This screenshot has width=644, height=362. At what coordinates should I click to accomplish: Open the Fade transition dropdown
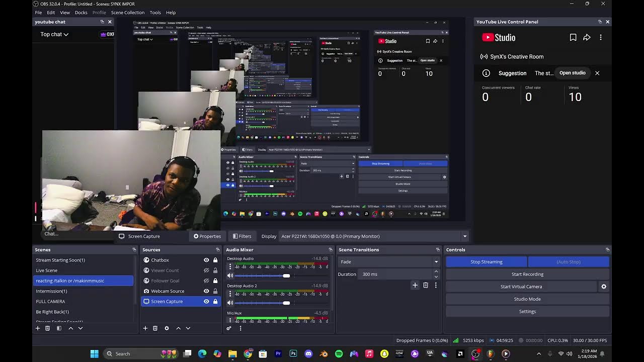point(389,262)
